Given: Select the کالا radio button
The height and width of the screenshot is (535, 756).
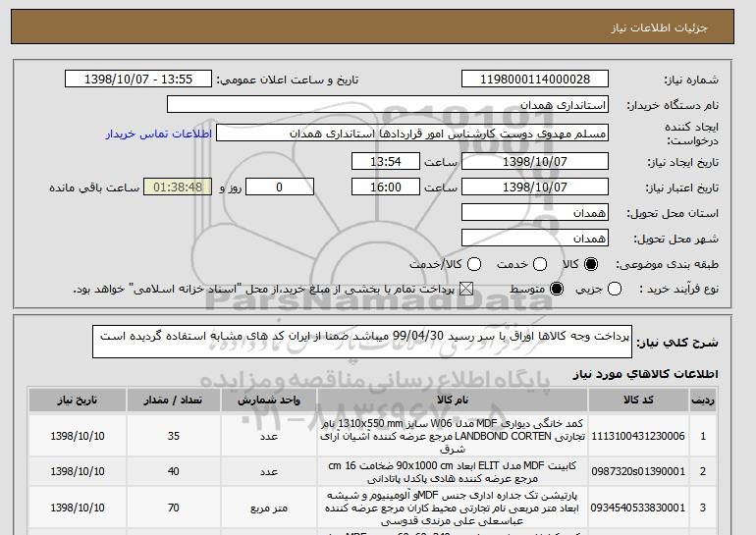Looking at the screenshot, I should [x=591, y=264].
